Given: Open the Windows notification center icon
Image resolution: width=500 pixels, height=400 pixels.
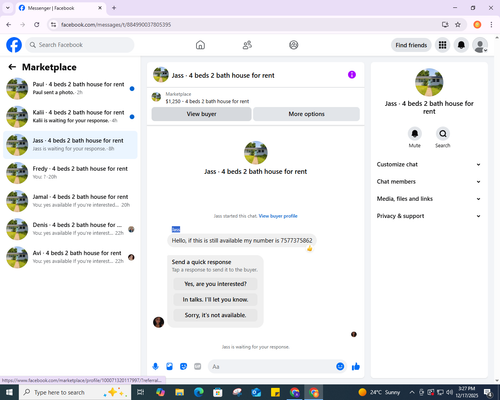Looking at the screenshot, I should coord(488,392).
